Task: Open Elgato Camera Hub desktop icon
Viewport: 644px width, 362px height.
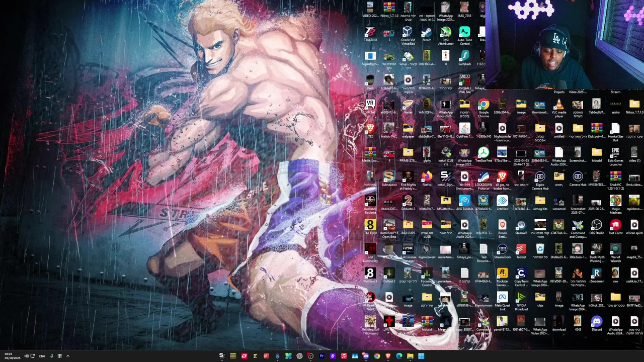Action: (x=540, y=180)
